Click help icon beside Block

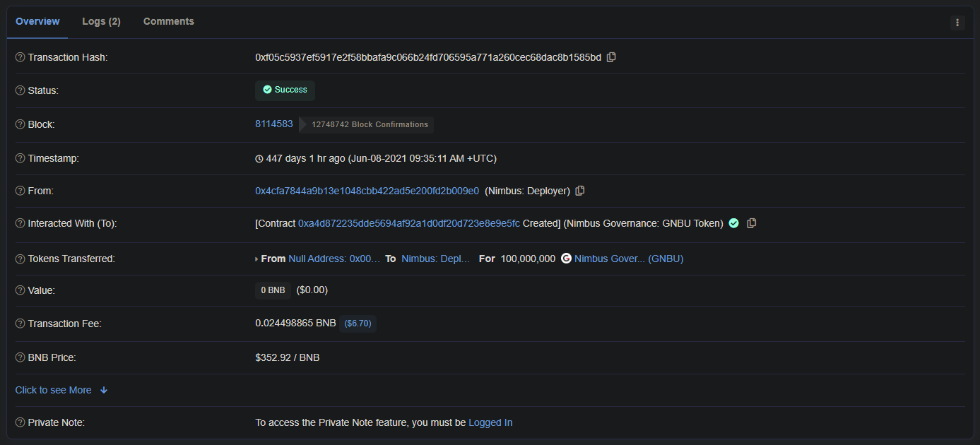coord(20,124)
